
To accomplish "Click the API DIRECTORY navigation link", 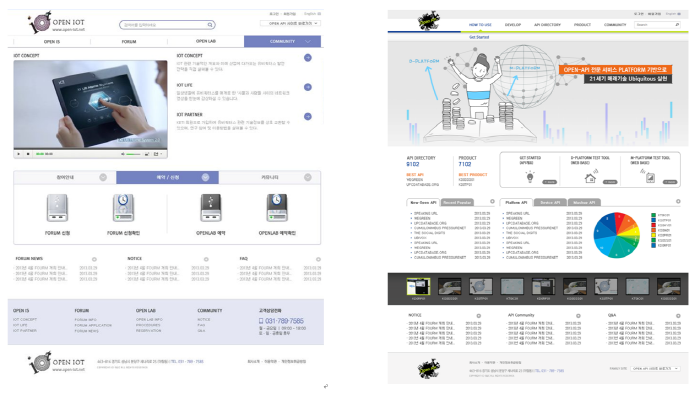I will click(x=547, y=25).
